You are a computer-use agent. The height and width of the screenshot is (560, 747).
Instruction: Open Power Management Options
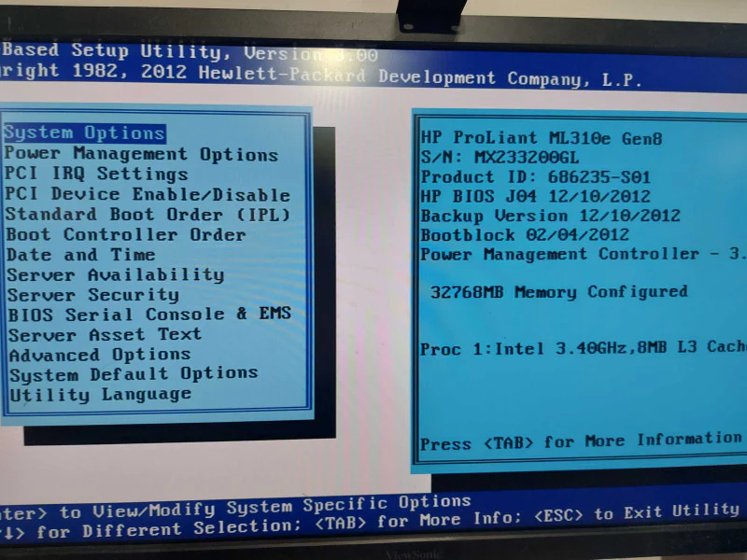(142, 154)
